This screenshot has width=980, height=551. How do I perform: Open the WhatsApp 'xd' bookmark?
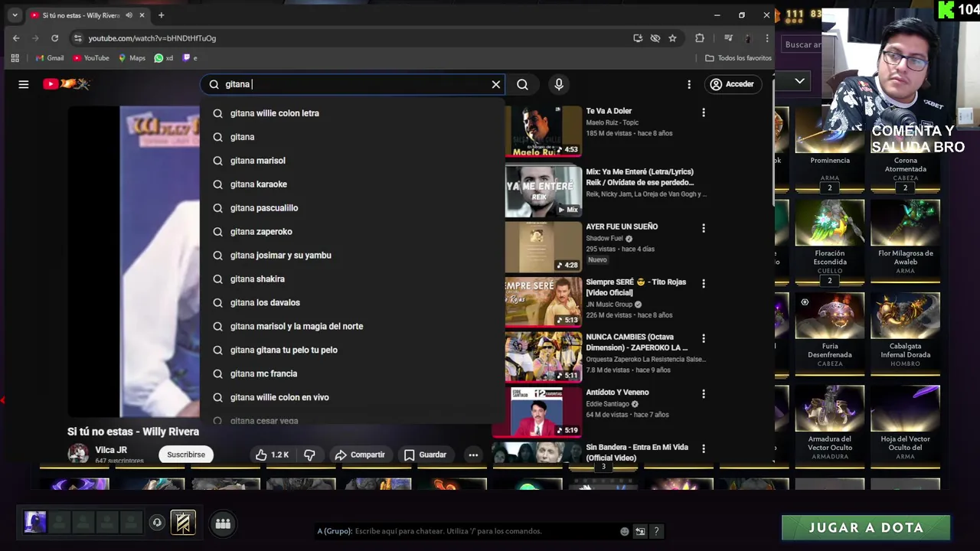(x=163, y=58)
